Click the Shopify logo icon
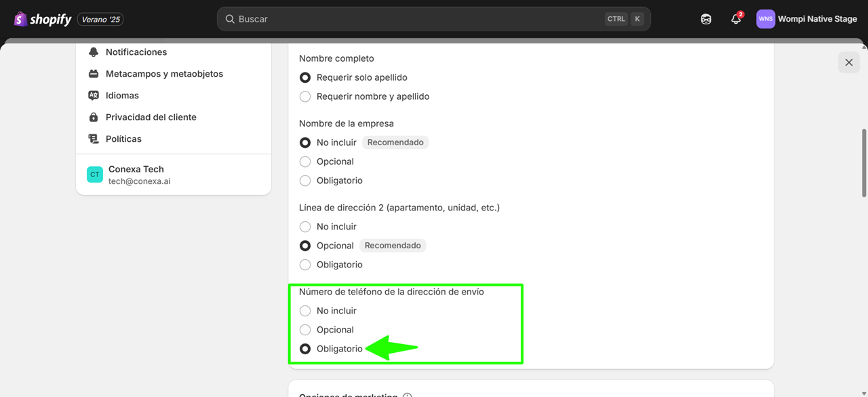The width and height of the screenshot is (868, 397). 20,18
